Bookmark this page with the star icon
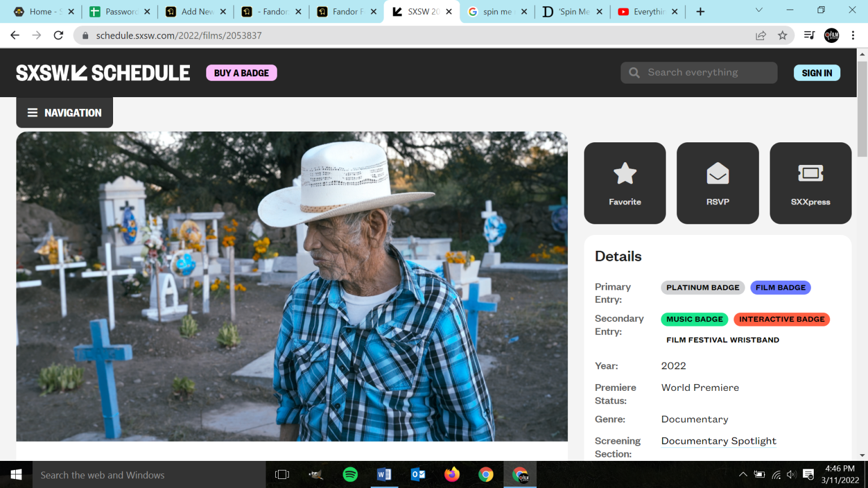868x488 pixels. click(782, 36)
